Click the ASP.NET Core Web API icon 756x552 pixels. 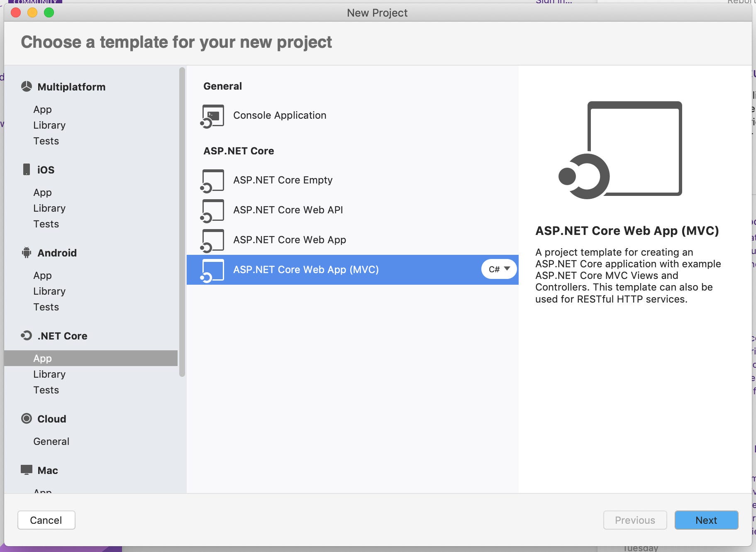coord(212,211)
